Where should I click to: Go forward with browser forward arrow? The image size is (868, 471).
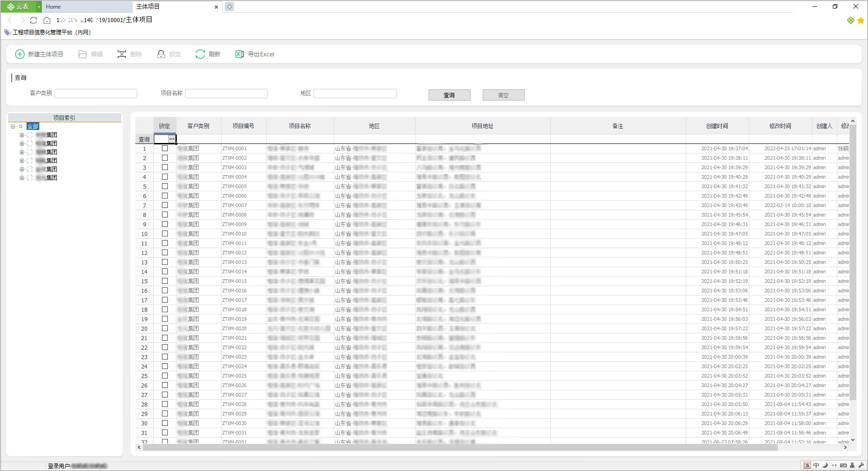tap(22, 20)
